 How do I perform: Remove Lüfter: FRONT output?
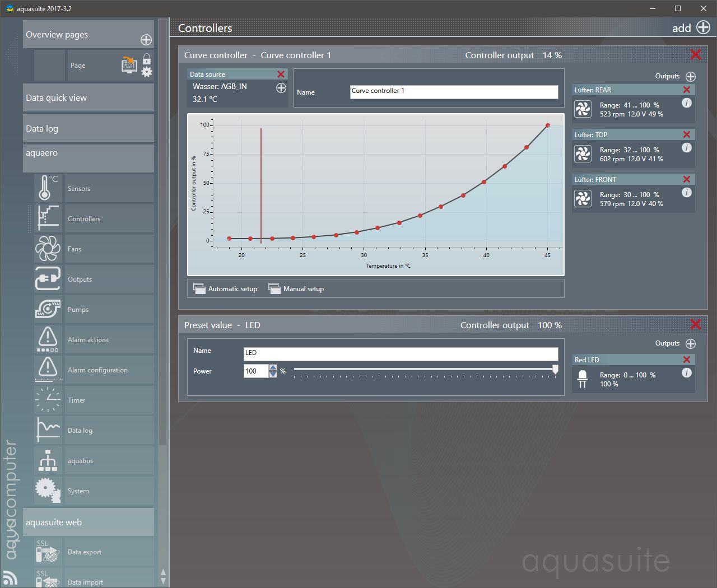click(x=687, y=179)
